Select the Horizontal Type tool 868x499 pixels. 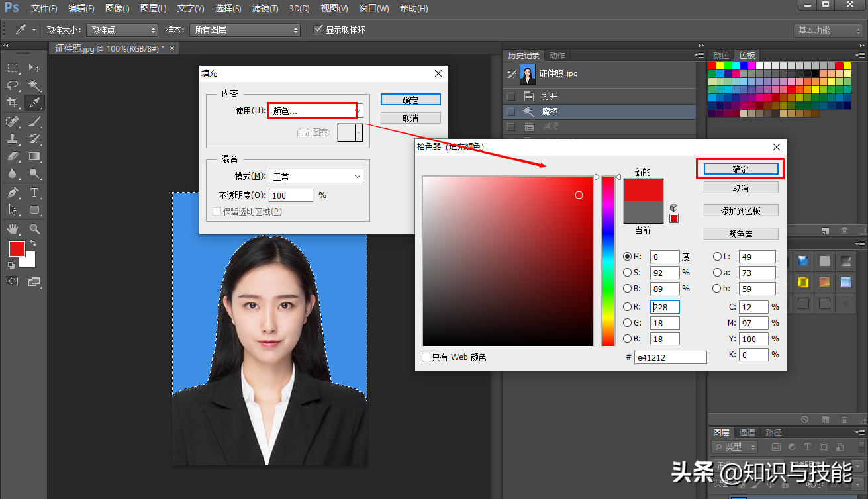[34, 193]
